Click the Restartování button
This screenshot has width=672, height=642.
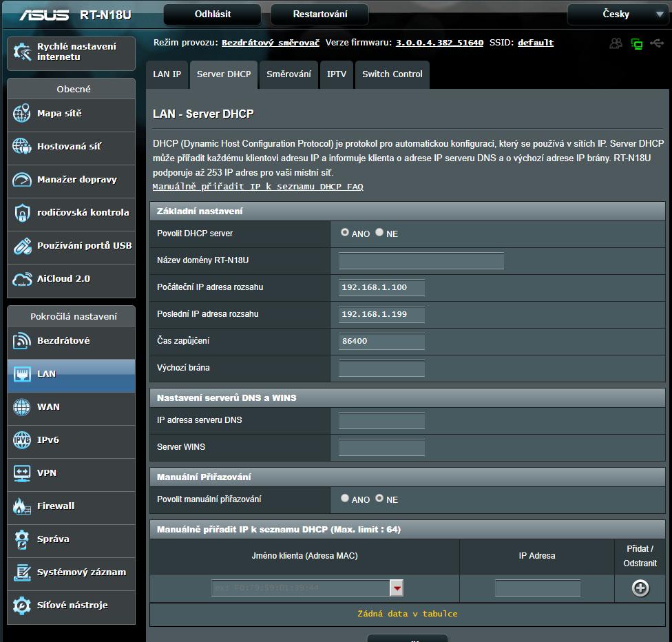click(319, 14)
